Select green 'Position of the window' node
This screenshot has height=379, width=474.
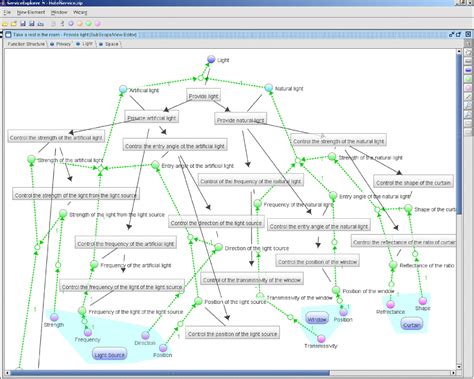336,290
